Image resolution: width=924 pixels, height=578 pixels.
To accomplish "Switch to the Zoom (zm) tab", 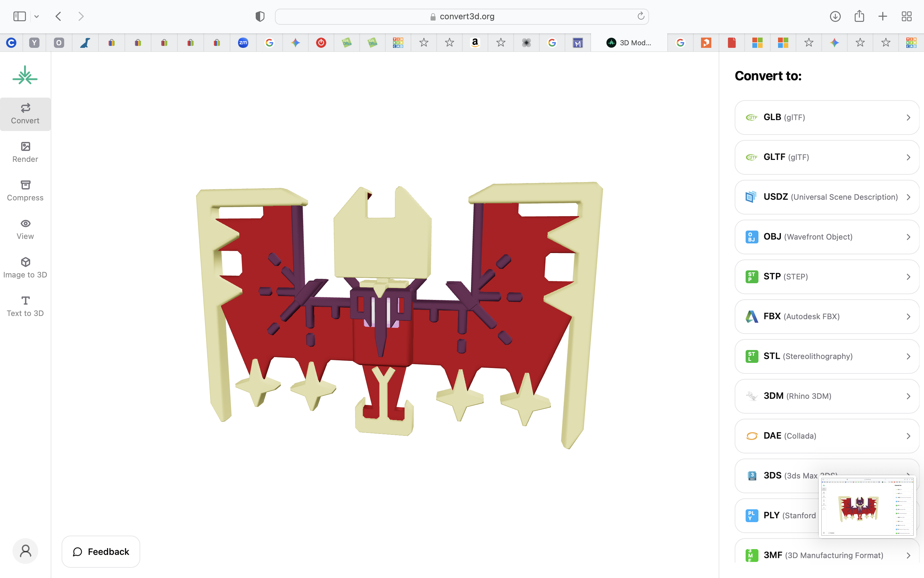I will (243, 42).
